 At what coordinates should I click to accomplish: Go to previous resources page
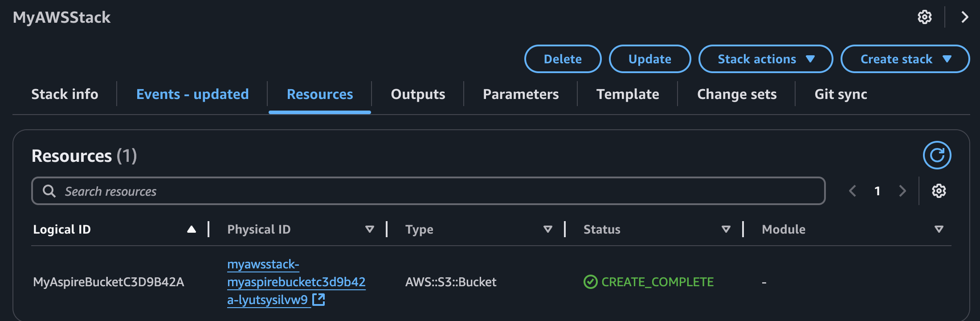853,191
